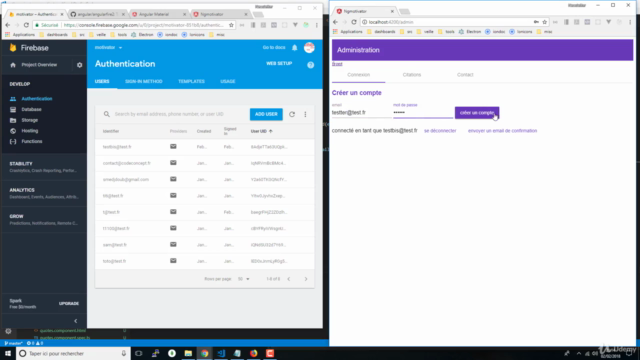Switch to Angular Material browser tab
This screenshot has height=360, width=640.
pyautogui.click(x=158, y=14)
